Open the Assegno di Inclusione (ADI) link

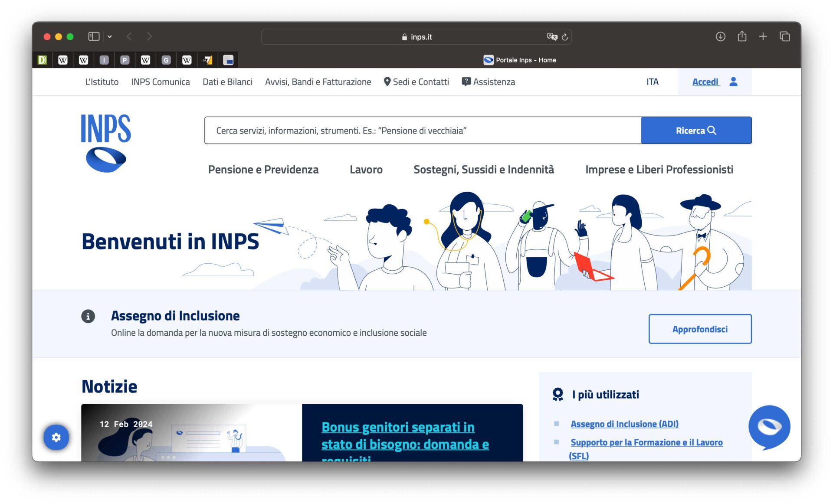(625, 424)
